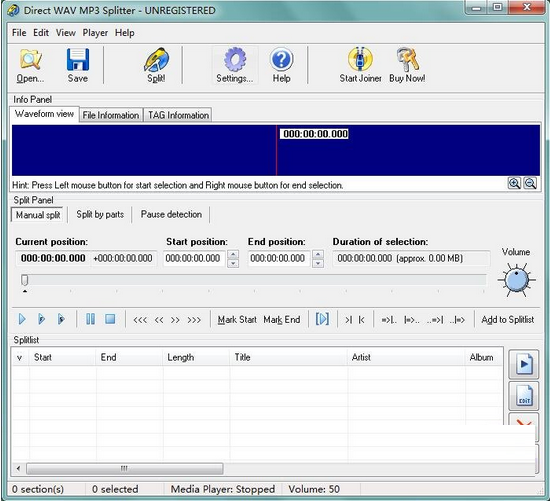Sort by the Artist column header
Image resolution: width=550 pixels, height=501 pixels.
(x=406, y=358)
